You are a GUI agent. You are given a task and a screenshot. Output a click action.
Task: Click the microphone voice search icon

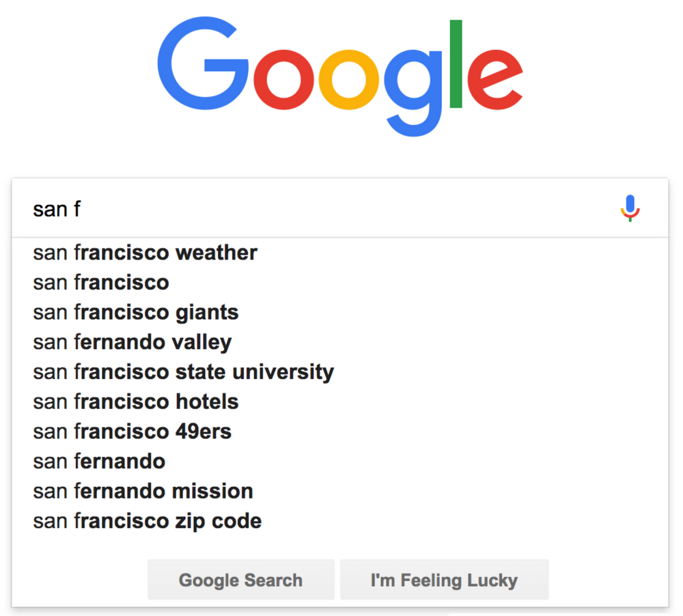(x=629, y=208)
